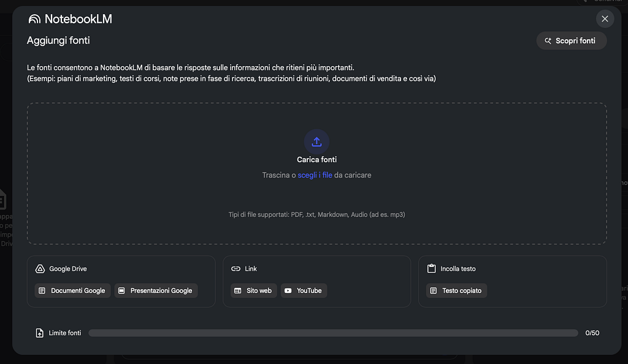Image resolution: width=628 pixels, height=364 pixels.
Task: Click the Incolla testo clipboard icon
Action: [431, 268]
